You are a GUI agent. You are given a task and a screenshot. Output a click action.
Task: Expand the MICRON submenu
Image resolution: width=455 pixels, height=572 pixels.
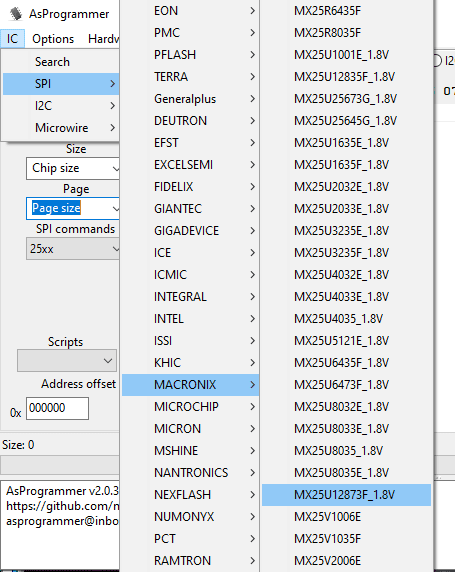tap(190, 428)
